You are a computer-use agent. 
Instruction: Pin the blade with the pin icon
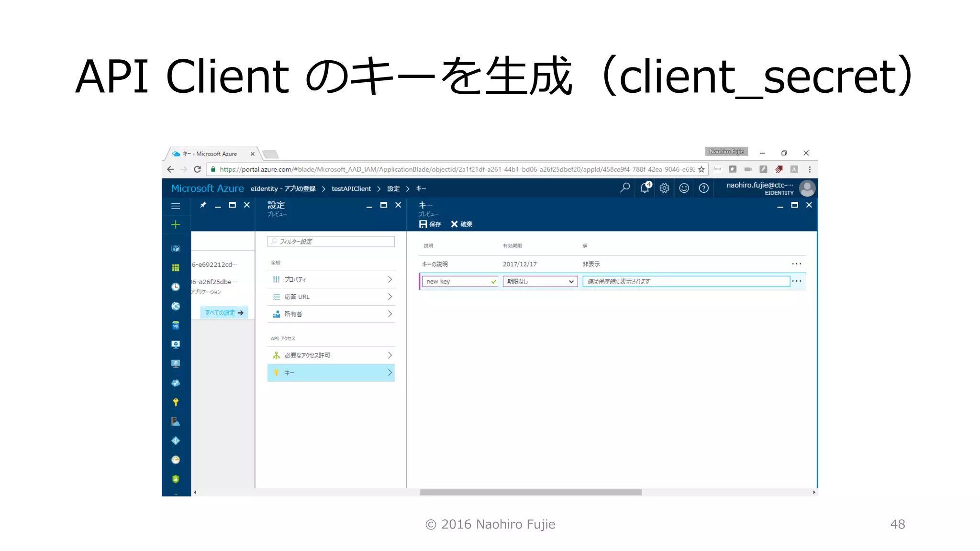click(203, 205)
